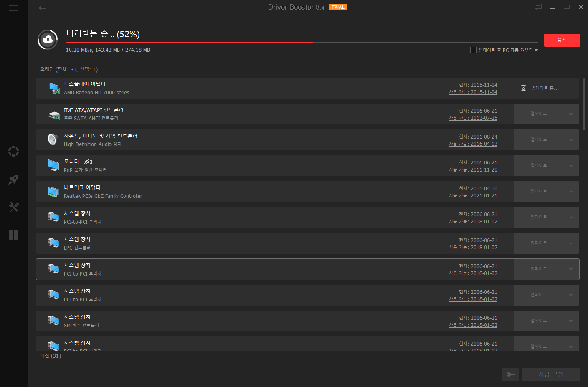Open the feedback chat icon

coord(538,7)
